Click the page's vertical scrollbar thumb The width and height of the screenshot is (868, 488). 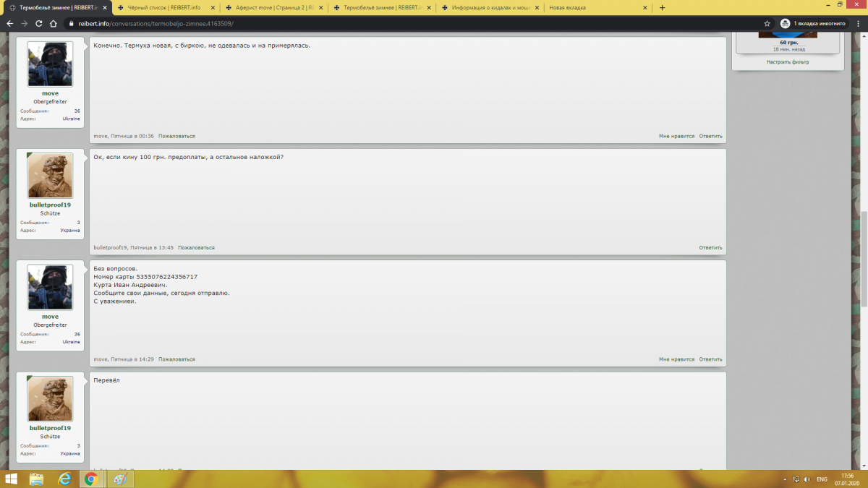[x=864, y=257]
